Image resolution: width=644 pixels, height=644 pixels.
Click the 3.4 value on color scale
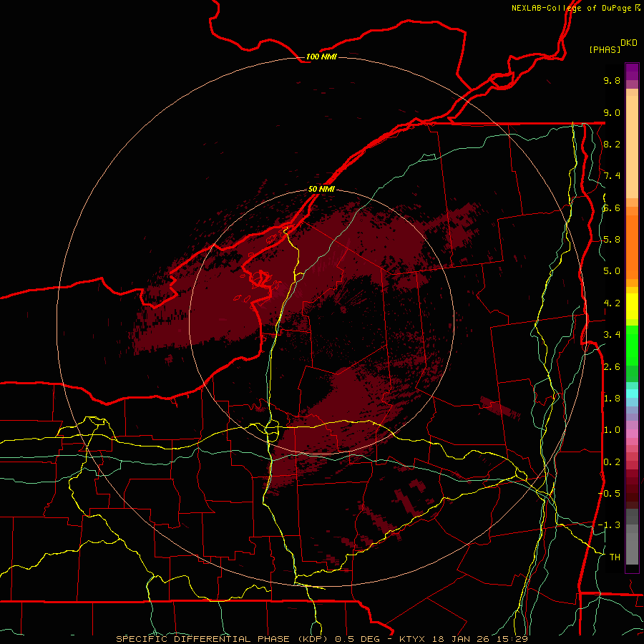coord(612,335)
